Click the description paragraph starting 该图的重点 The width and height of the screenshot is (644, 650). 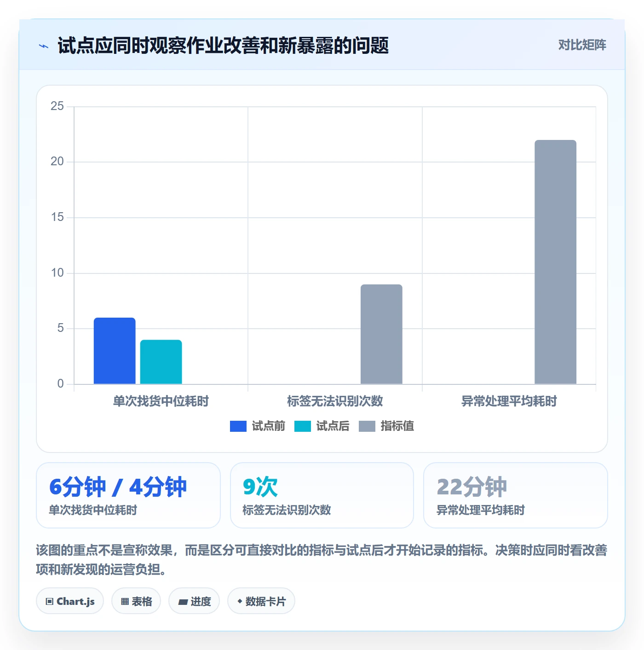(x=322, y=560)
